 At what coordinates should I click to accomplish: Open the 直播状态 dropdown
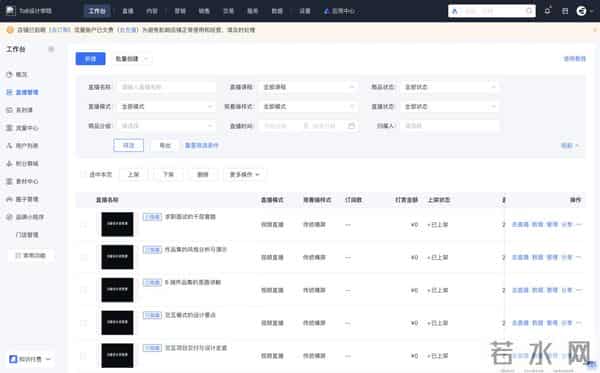click(450, 106)
